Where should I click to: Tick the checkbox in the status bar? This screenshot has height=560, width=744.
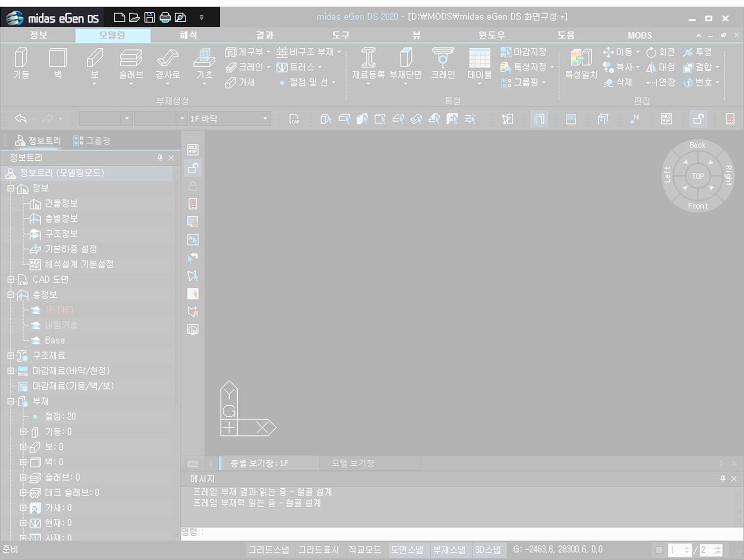(x=659, y=550)
